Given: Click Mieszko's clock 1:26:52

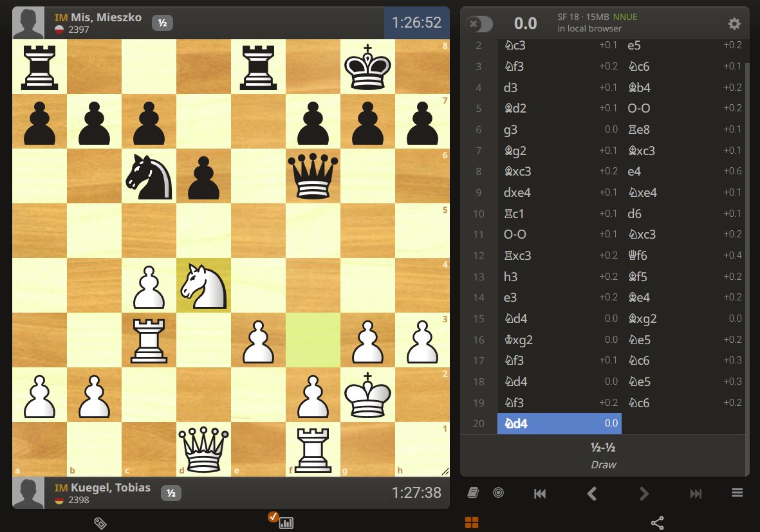Looking at the screenshot, I should click(417, 23).
